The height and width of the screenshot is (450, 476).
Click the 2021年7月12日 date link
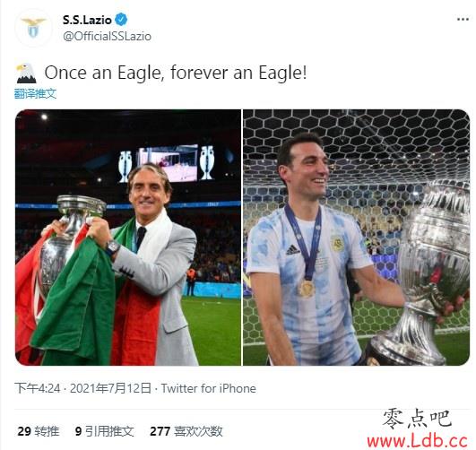point(110,388)
